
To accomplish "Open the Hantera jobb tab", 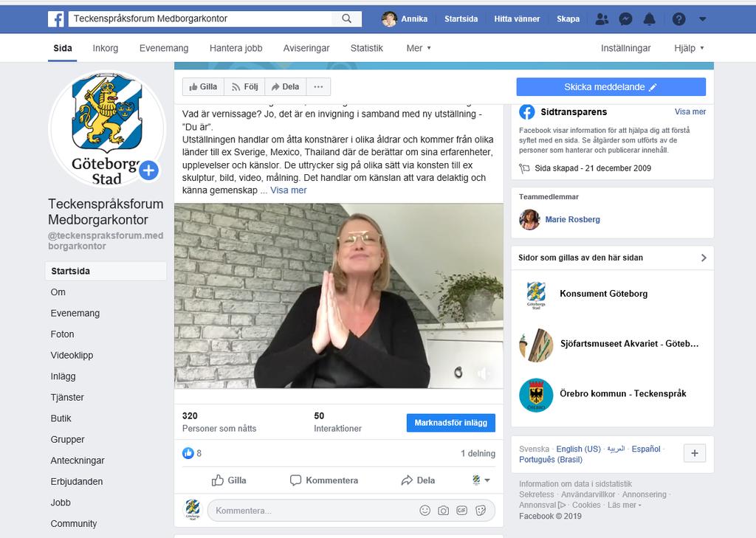I will pos(236,48).
